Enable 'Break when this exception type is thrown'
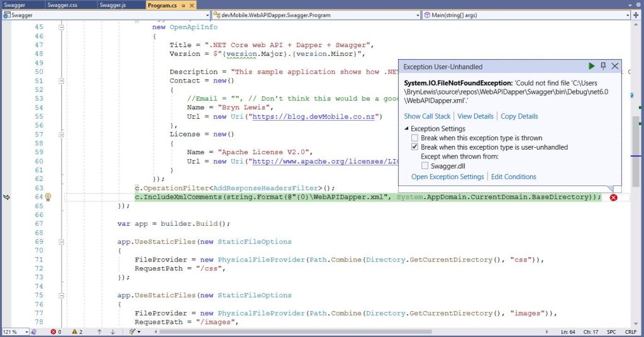Image resolution: width=644 pixels, height=337 pixels. coord(414,138)
